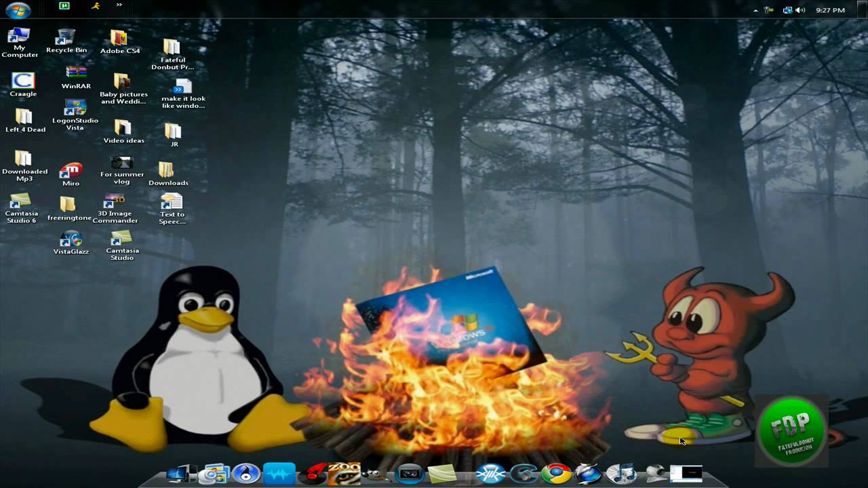Click the 9:27 PM clock
Viewport: 868px width, 488px height.
pyautogui.click(x=830, y=10)
